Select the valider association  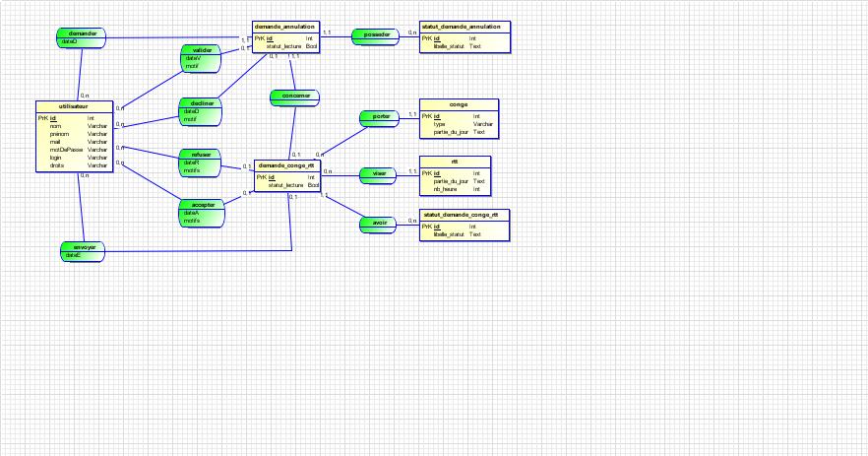click(201, 59)
